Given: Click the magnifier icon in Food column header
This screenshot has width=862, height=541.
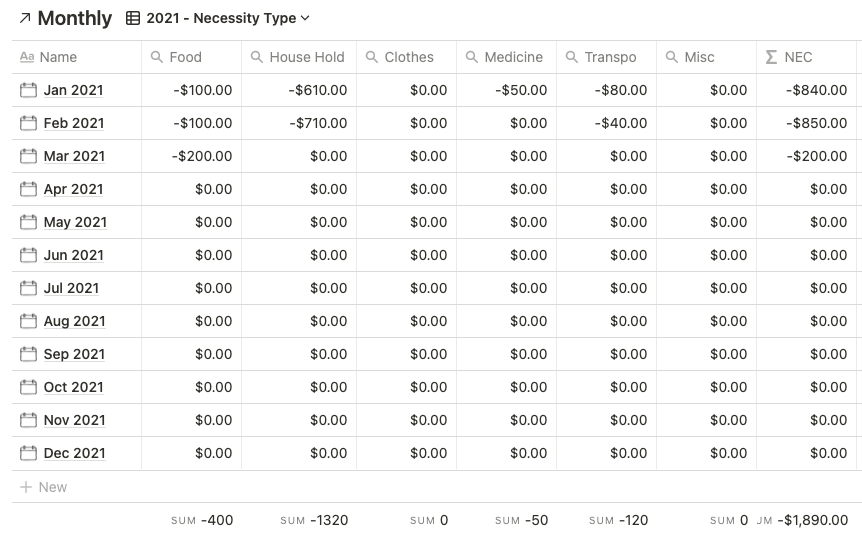Looking at the screenshot, I should pos(157,57).
